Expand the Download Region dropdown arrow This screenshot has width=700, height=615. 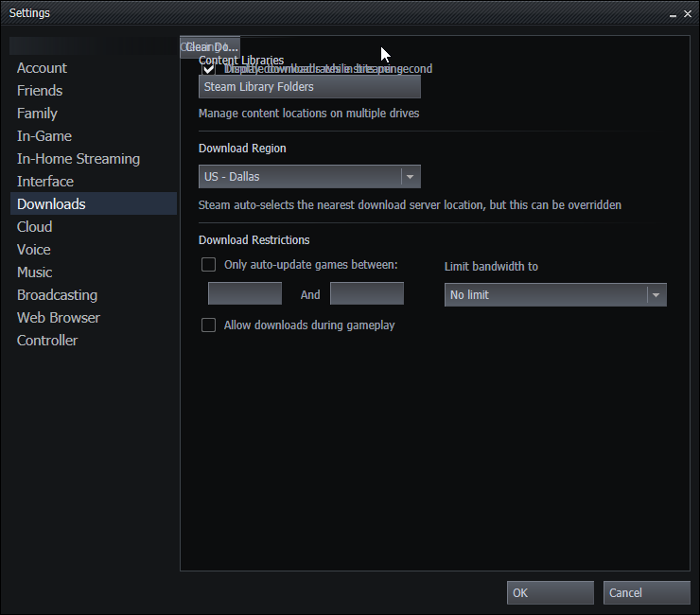tap(411, 177)
